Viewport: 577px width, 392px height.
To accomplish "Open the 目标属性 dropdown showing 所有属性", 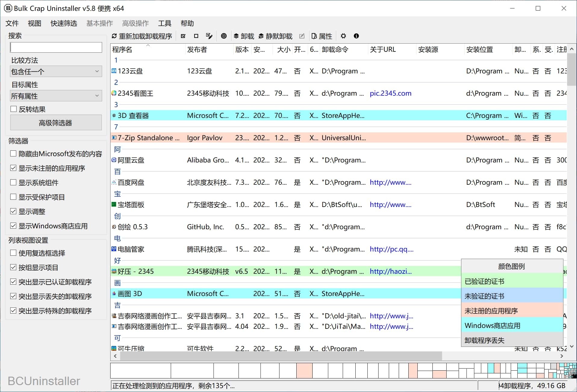I will pos(56,96).
